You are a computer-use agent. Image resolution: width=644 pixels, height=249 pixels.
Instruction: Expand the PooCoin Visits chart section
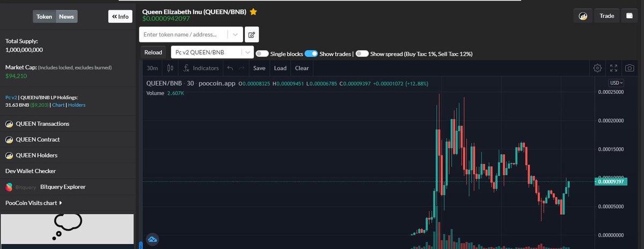tap(33, 203)
